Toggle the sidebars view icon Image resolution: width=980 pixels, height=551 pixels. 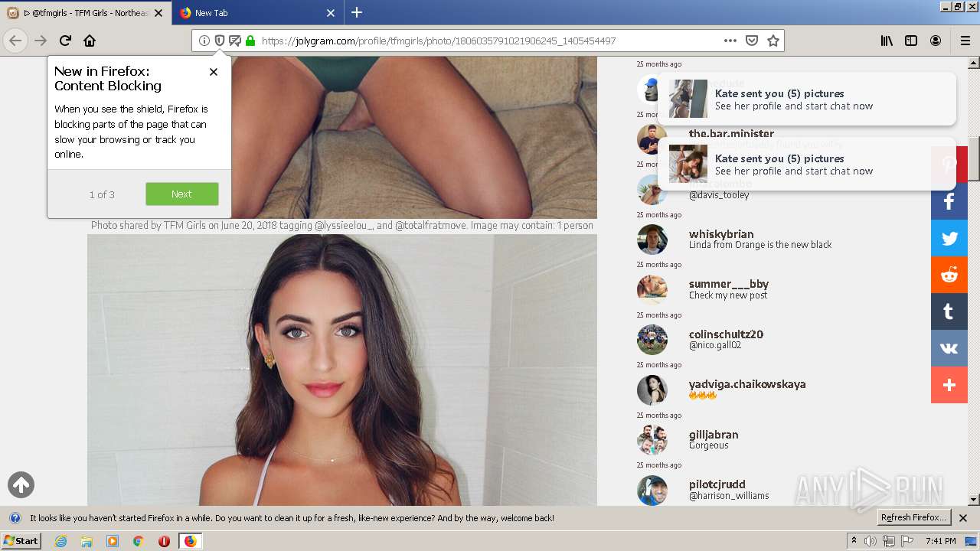tap(911, 41)
